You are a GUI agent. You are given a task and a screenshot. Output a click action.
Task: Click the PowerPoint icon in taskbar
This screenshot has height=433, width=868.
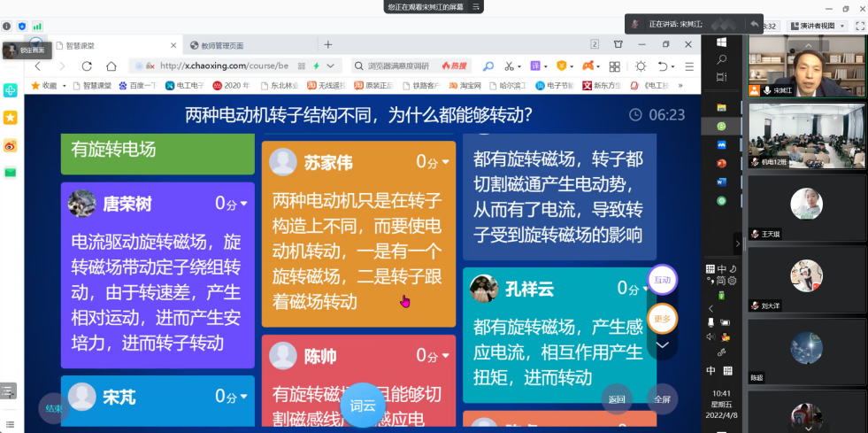click(721, 164)
